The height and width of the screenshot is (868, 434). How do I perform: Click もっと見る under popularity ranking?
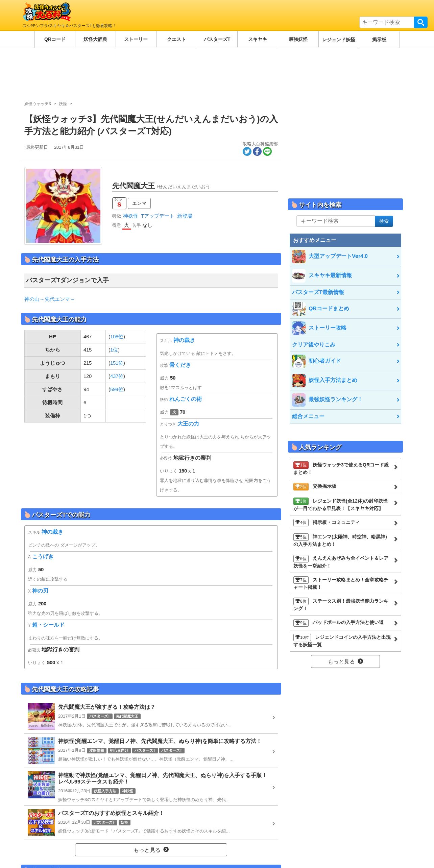coord(345,661)
